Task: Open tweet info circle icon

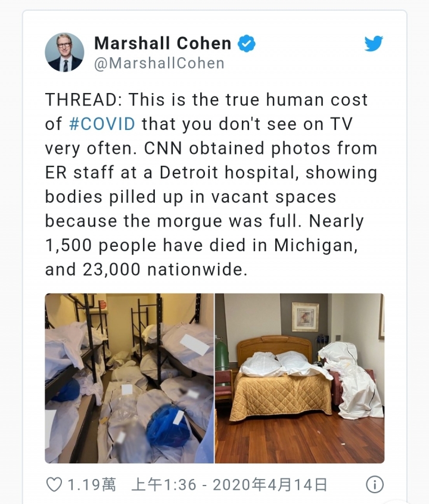Action: 375,484
